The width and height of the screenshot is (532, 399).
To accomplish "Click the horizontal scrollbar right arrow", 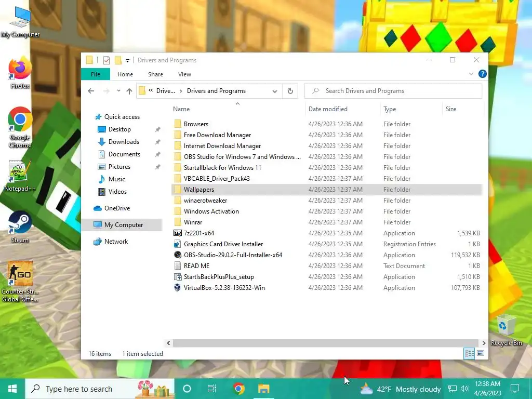I will point(484,343).
